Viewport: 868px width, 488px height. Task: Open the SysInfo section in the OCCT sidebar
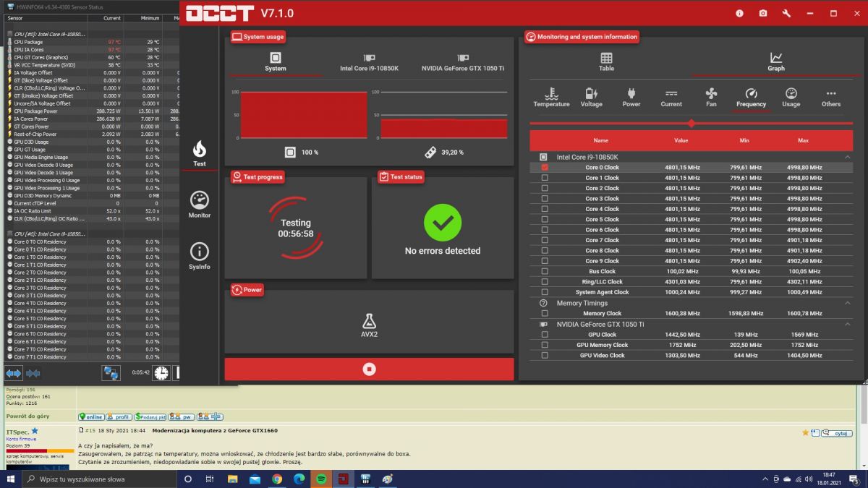click(199, 255)
